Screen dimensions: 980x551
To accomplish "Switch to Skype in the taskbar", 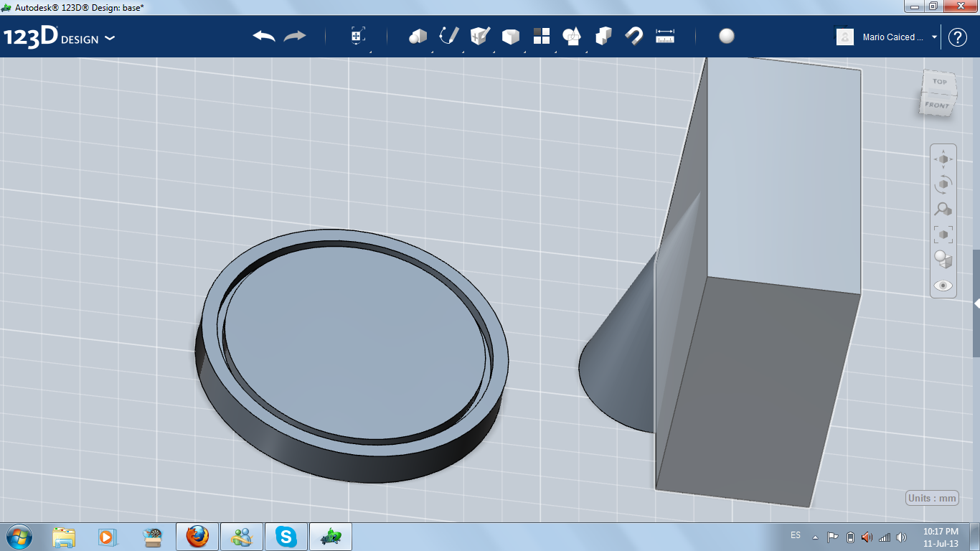I will coord(287,537).
